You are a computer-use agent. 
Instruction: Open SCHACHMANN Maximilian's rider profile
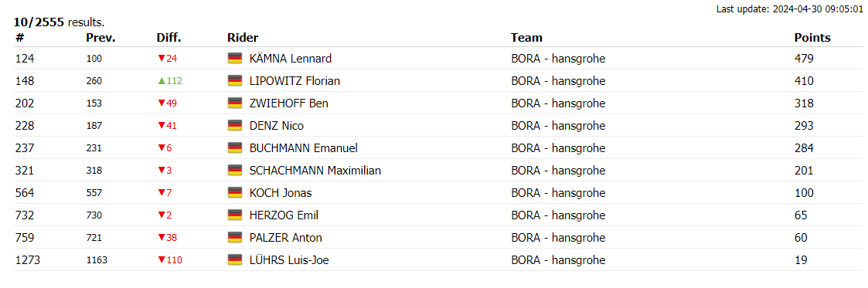point(315,171)
